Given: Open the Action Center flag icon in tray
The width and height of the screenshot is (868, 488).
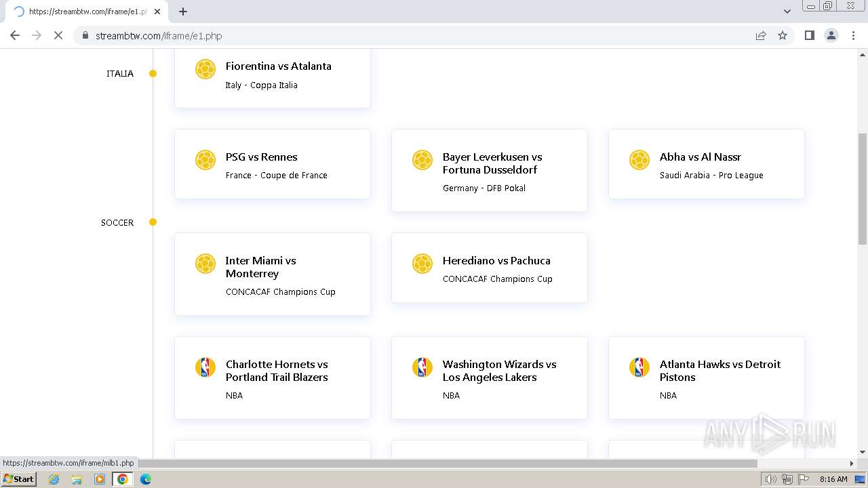Looking at the screenshot, I should (802, 479).
